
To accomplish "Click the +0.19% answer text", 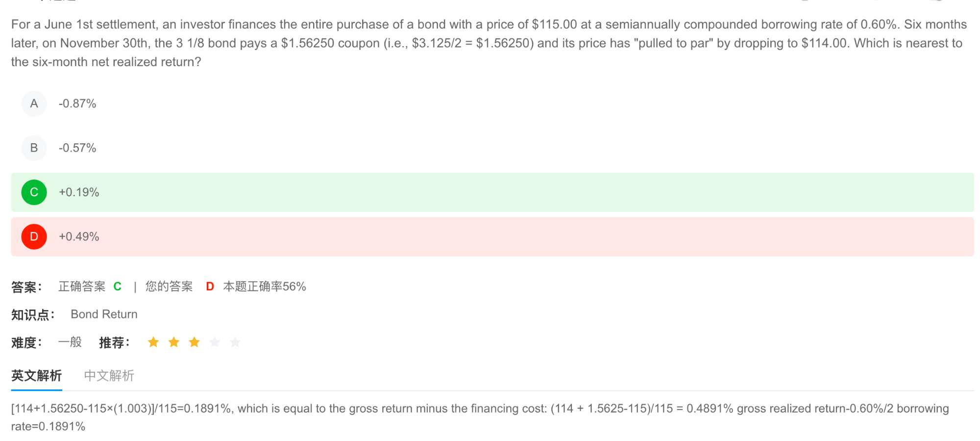I will (x=79, y=192).
